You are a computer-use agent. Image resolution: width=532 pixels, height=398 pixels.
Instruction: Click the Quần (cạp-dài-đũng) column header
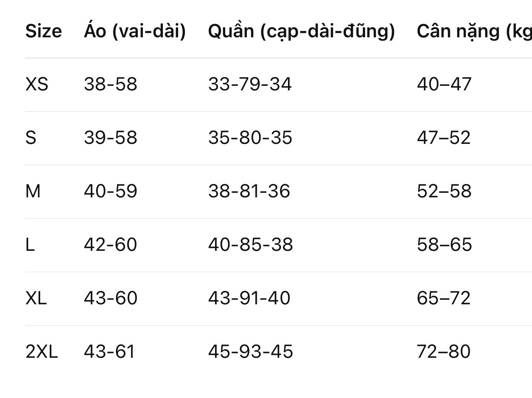tap(301, 31)
